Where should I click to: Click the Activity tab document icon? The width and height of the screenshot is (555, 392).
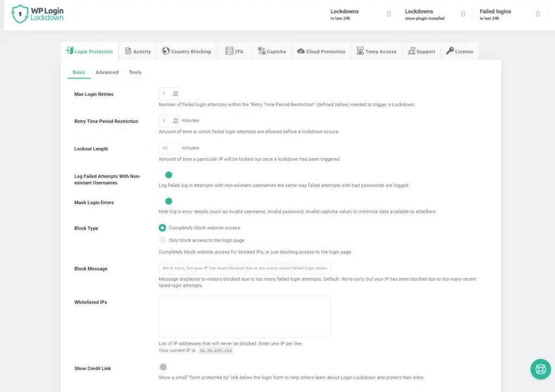click(x=128, y=51)
